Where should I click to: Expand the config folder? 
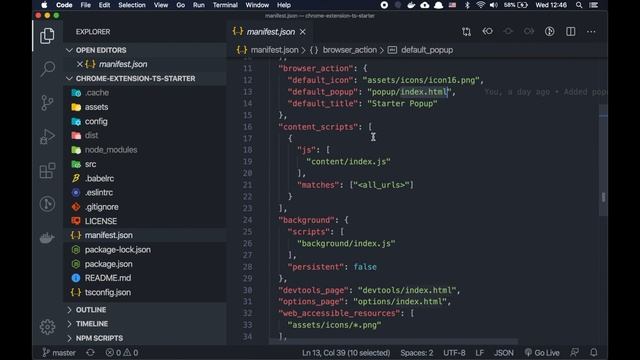click(145, 121)
